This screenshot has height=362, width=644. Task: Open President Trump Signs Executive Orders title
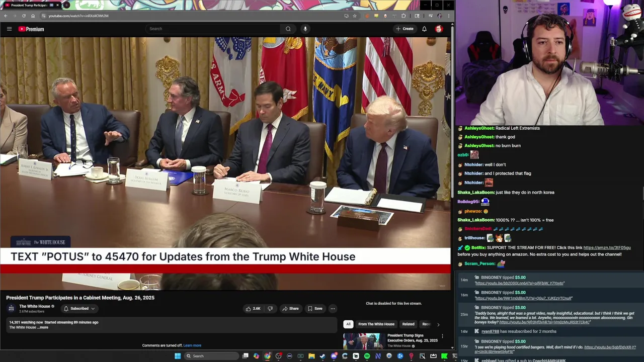click(x=413, y=338)
